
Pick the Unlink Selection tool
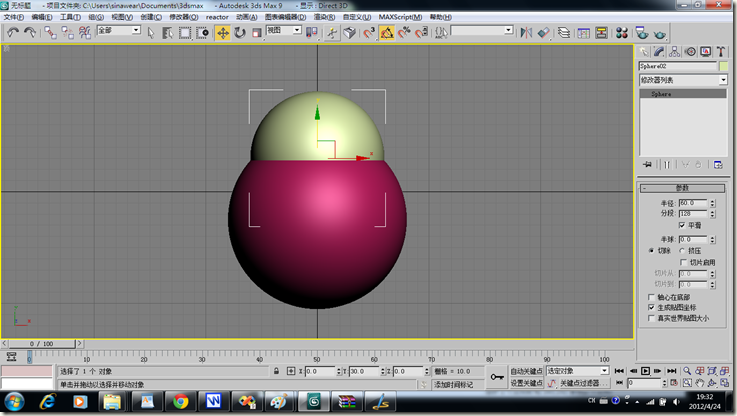(67, 32)
